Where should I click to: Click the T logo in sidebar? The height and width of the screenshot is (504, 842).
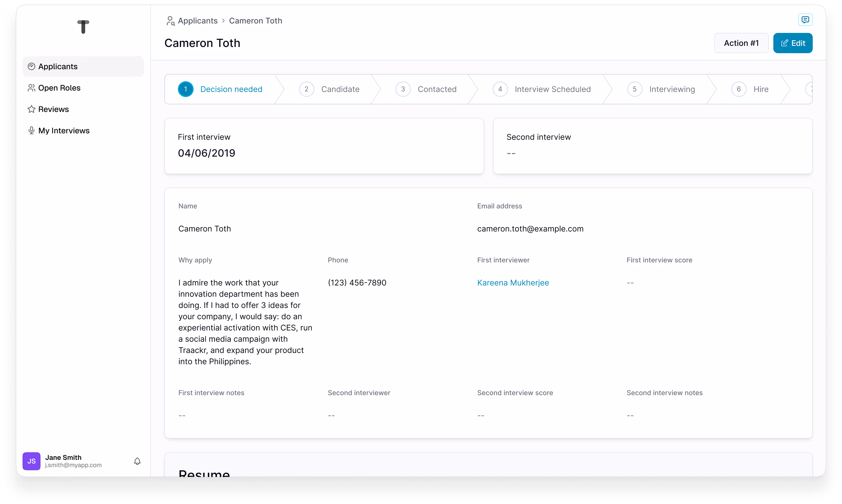[x=83, y=26]
